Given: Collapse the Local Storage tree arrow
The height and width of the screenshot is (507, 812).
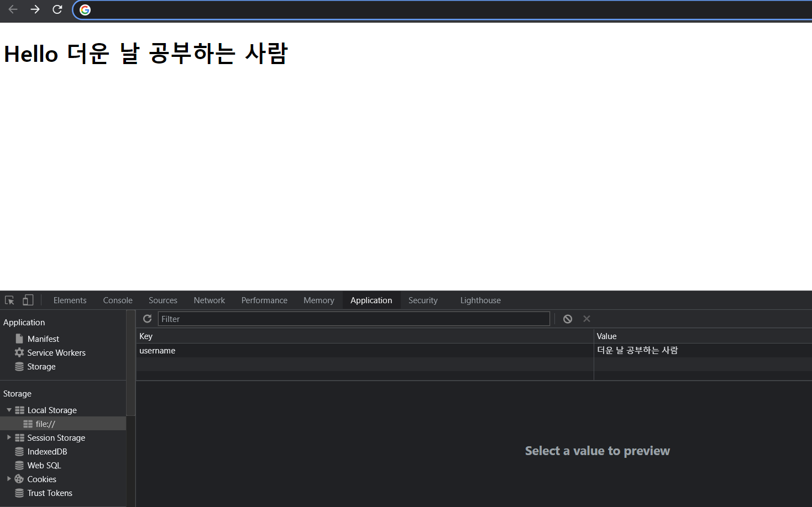Looking at the screenshot, I should (9, 410).
